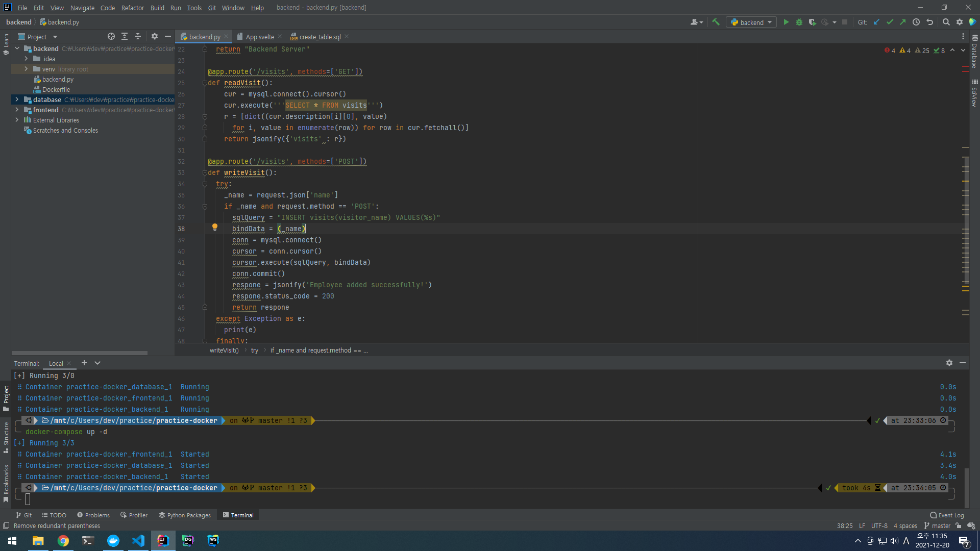Image resolution: width=980 pixels, height=551 pixels.
Task: Click the green Debug bug icon
Action: click(x=799, y=22)
